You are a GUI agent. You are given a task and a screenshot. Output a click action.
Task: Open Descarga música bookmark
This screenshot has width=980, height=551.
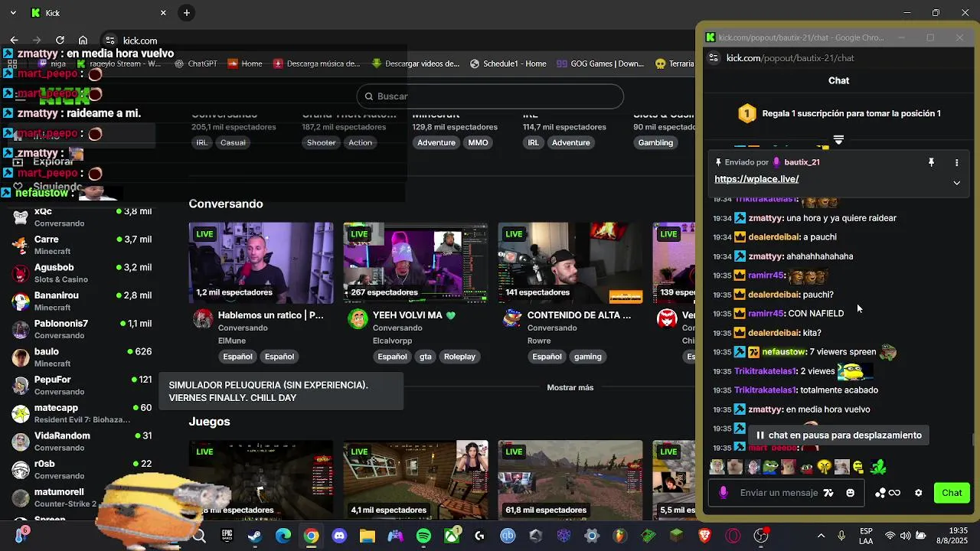tap(315, 64)
